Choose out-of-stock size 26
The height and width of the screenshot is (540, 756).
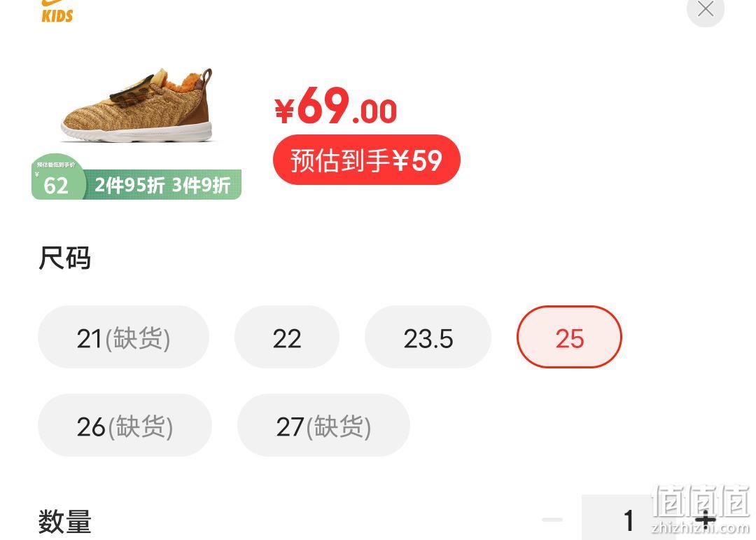[125, 425]
